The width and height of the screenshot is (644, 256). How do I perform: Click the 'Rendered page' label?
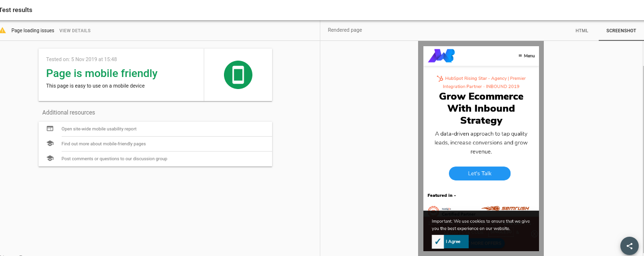click(345, 30)
